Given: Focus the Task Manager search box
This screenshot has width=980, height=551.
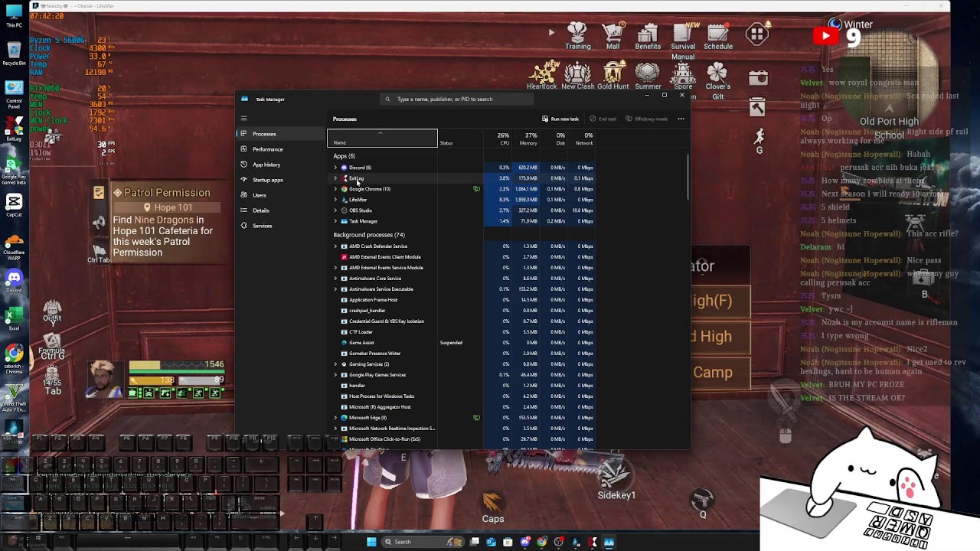Looking at the screenshot, I should tap(456, 99).
